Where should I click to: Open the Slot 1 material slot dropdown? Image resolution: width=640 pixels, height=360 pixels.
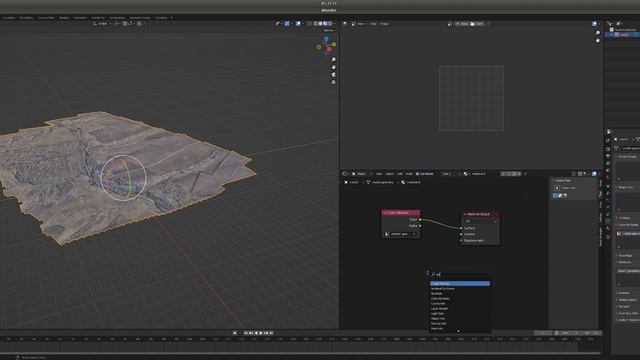[x=451, y=174]
